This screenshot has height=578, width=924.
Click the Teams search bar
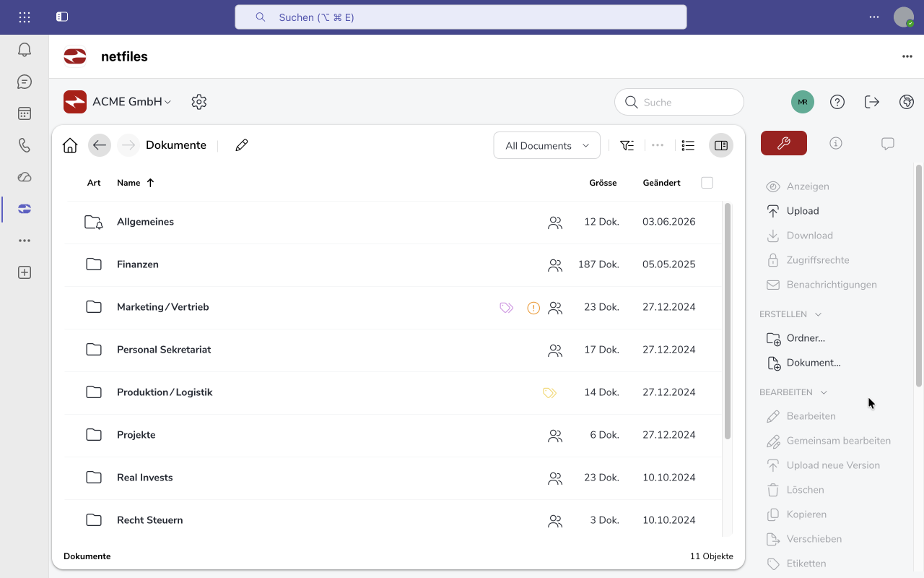(461, 17)
